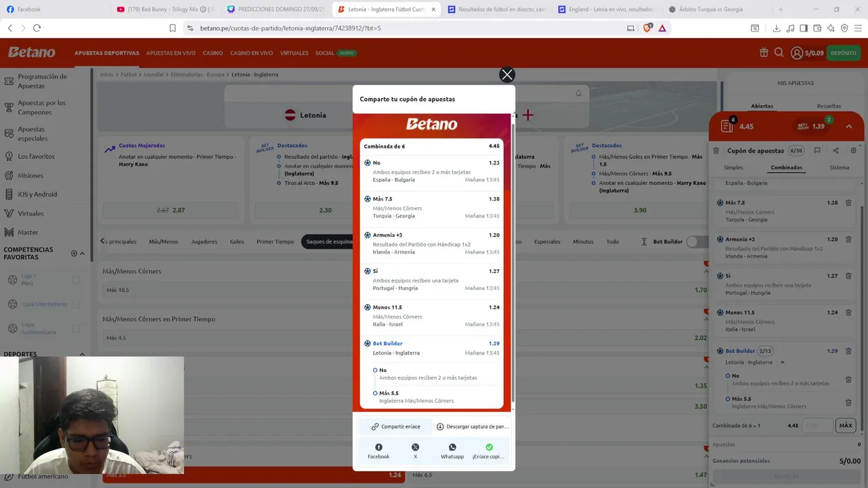Click stake amount input field

click(x=818, y=426)
